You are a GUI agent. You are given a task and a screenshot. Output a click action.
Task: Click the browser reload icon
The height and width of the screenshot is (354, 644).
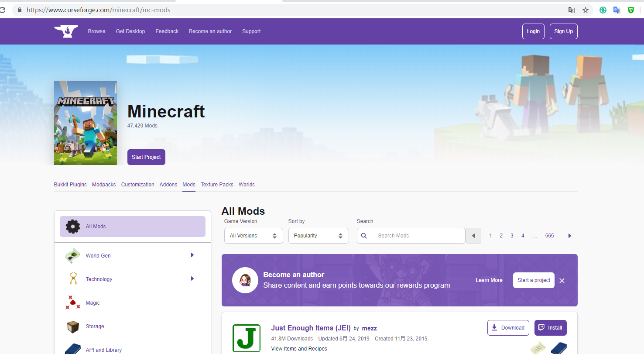point(3,10)
